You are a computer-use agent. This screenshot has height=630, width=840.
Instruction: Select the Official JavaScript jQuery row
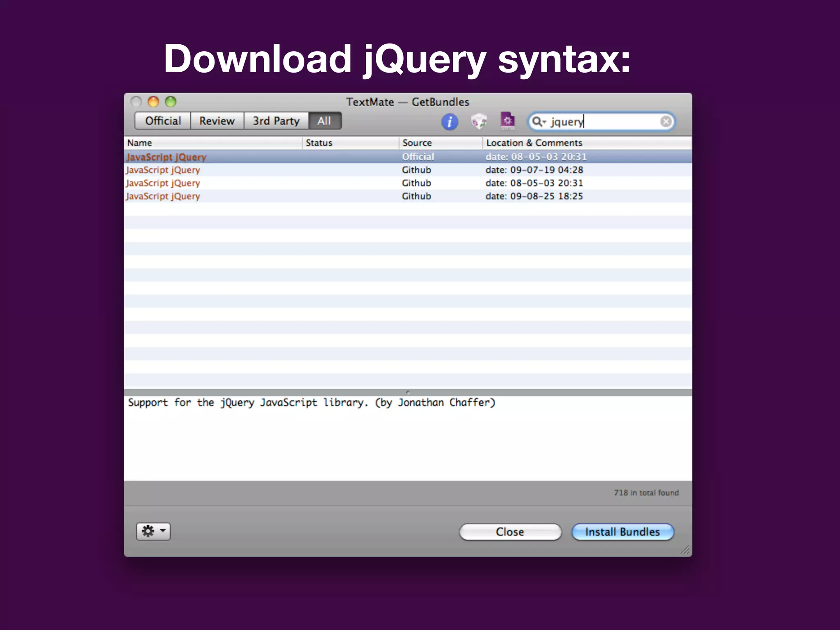pos(408,157)
